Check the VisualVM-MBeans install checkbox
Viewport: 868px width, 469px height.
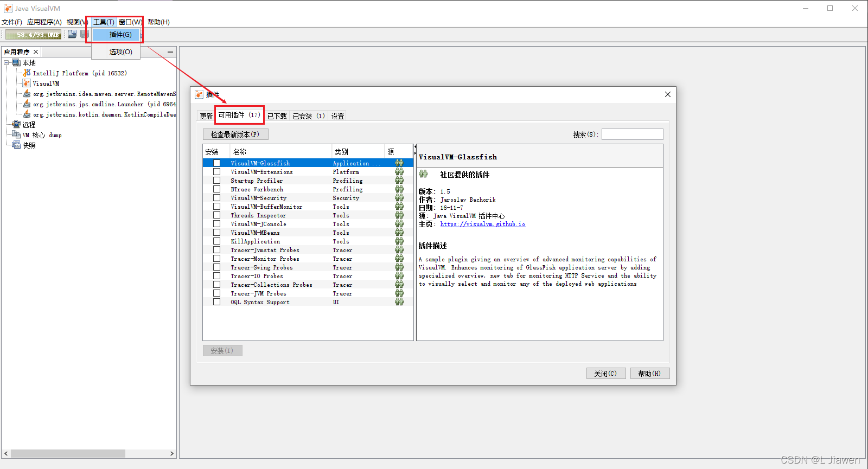pos(216,232)
